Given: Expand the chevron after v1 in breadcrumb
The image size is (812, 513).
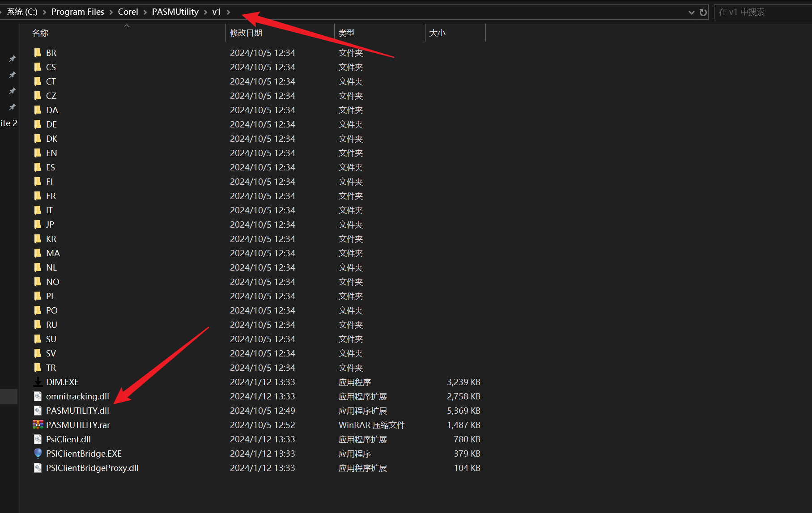Looking at the screenshot, I should pyautogui.click(x=229, y=12).
